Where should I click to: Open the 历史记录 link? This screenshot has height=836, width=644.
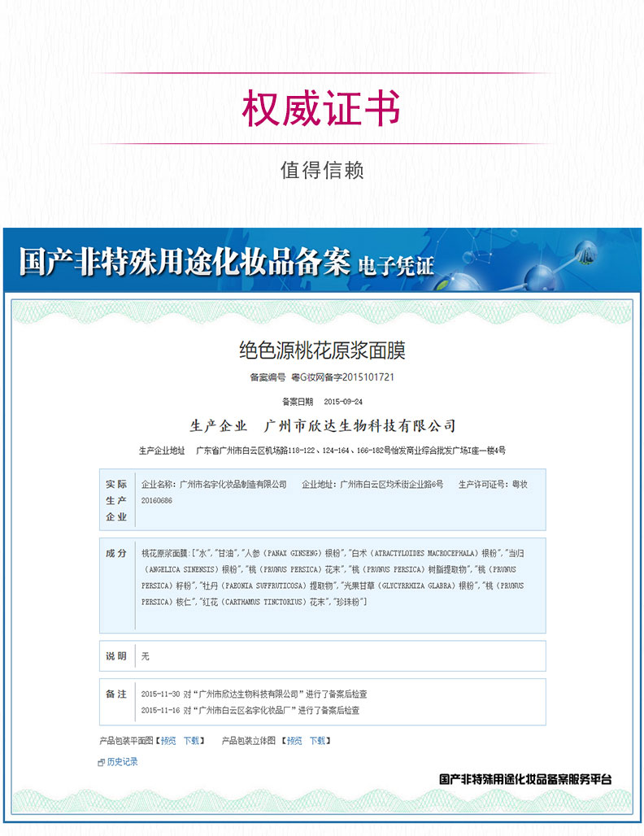122,762
